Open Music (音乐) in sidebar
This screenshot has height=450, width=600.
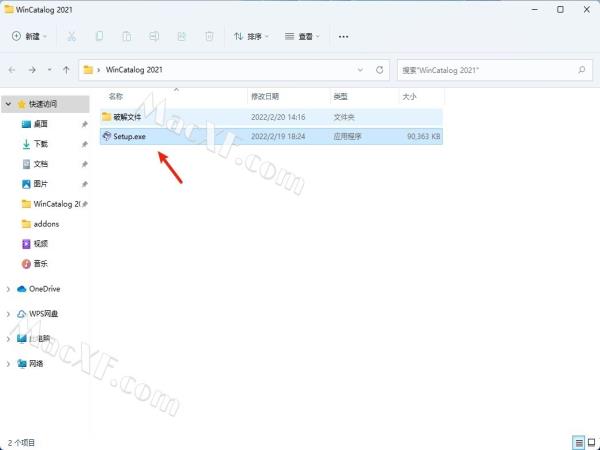tap(41, 264)
